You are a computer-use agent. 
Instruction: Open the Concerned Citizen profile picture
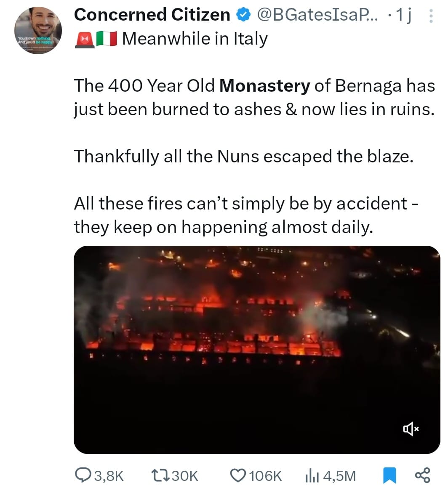[38, 30]
